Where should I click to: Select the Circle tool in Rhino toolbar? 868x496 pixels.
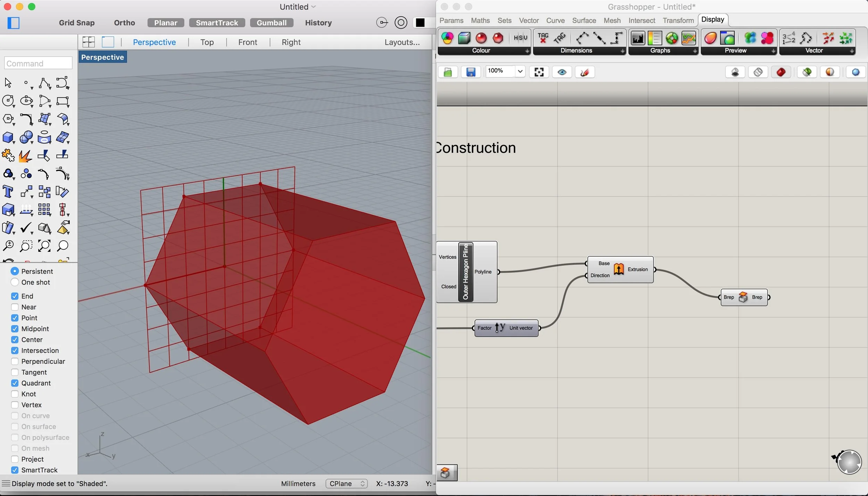[8, 101]
